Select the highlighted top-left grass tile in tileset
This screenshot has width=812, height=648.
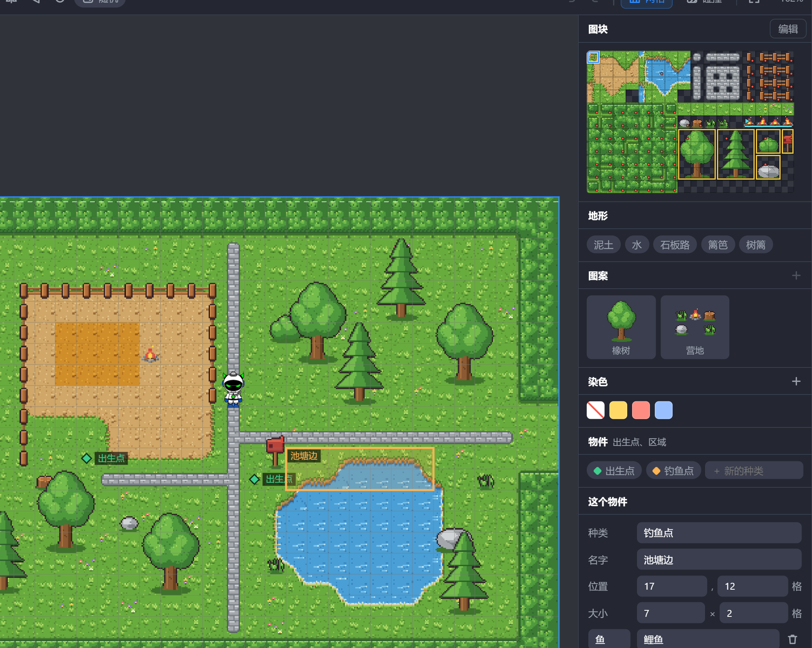tap(593, 57)
